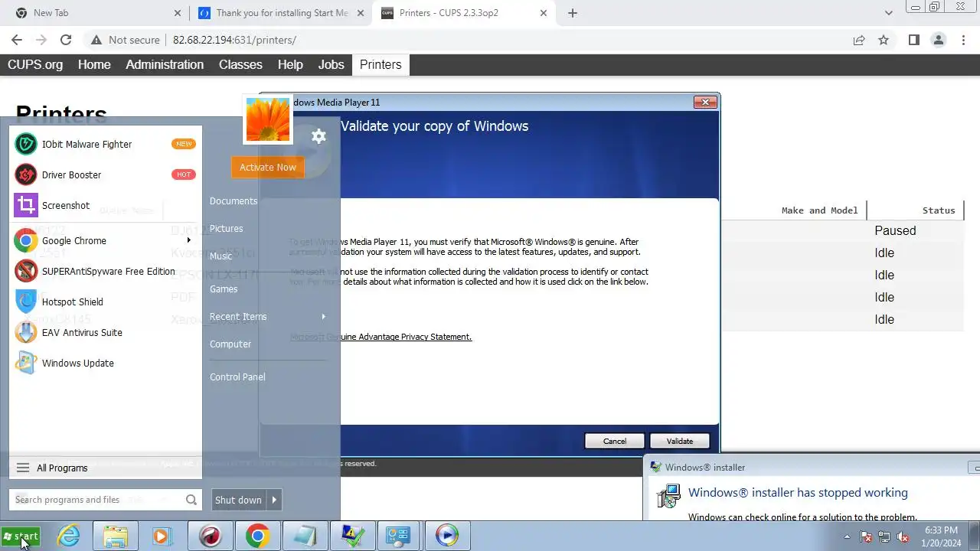Open Internet Explorer from the taskbar

pos(69,536)
